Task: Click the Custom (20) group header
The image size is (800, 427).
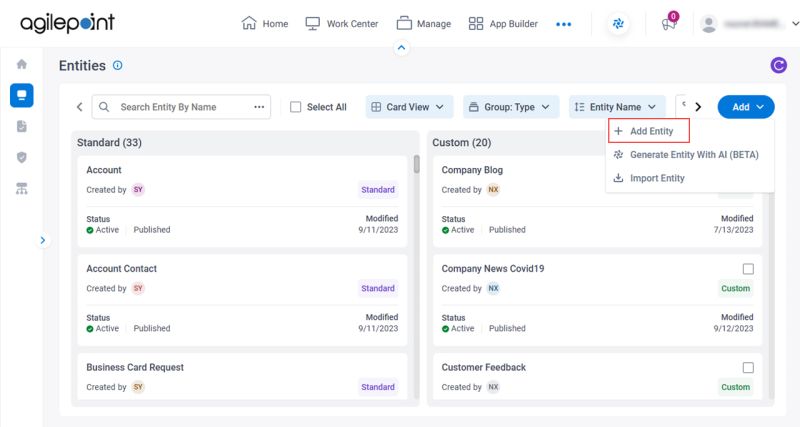Action: [x=462, y=143]
